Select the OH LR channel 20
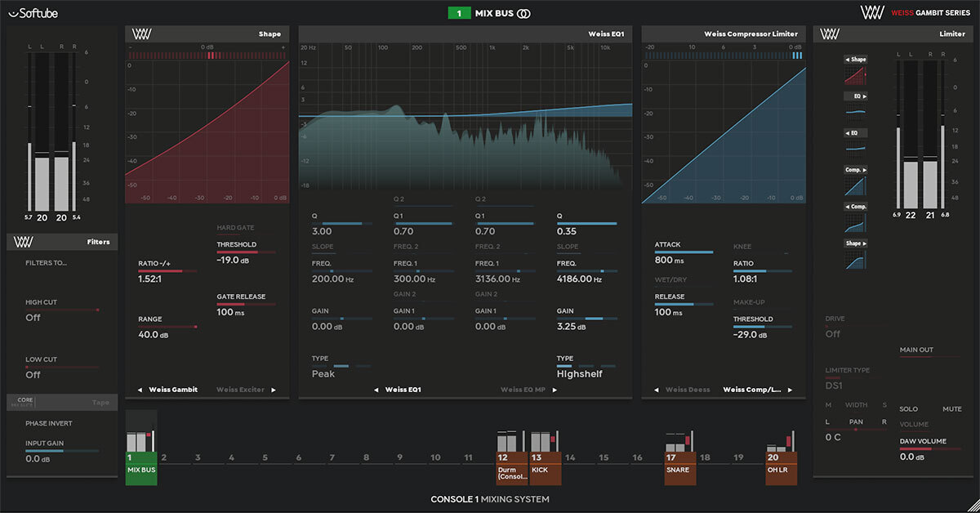980x513 pixels. tap(782, 459)
